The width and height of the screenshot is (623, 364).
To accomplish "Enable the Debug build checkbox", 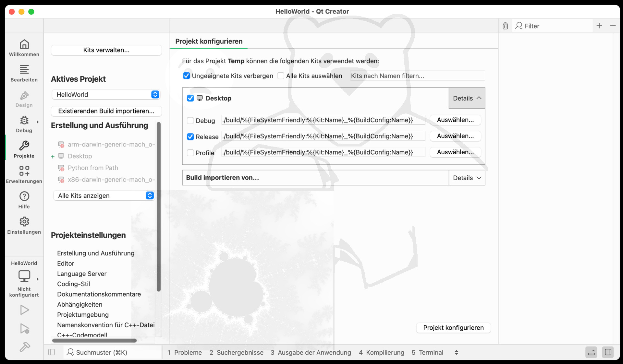I will (x=190, y=121).
